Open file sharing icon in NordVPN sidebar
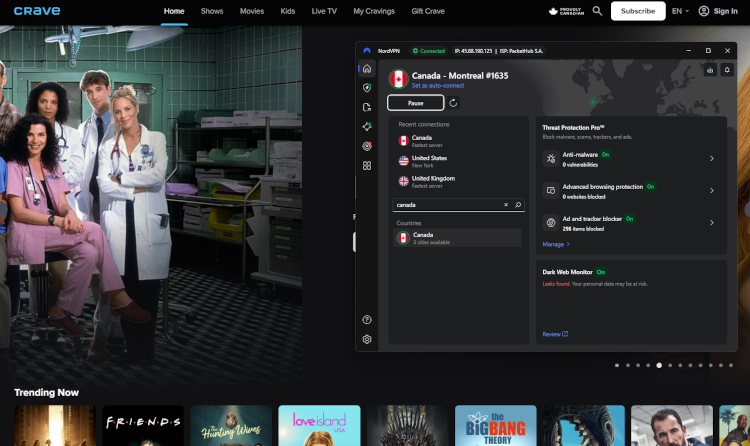Screen dimensions: 750x446 tap(367, 107)
